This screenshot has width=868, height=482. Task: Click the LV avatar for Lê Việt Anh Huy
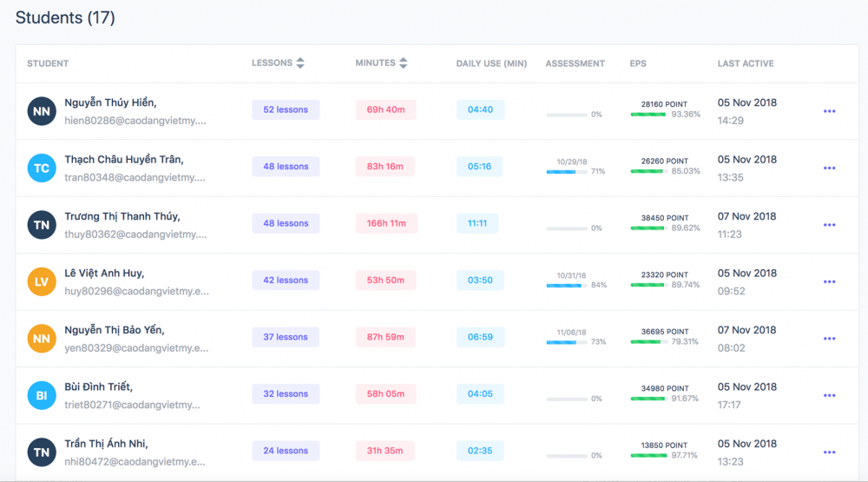tap(42, 281)
